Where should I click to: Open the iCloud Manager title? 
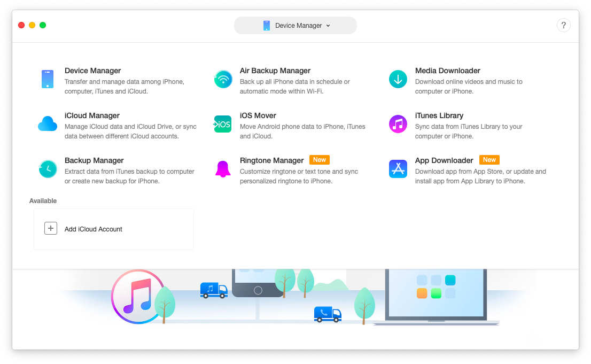pos(92,115)
